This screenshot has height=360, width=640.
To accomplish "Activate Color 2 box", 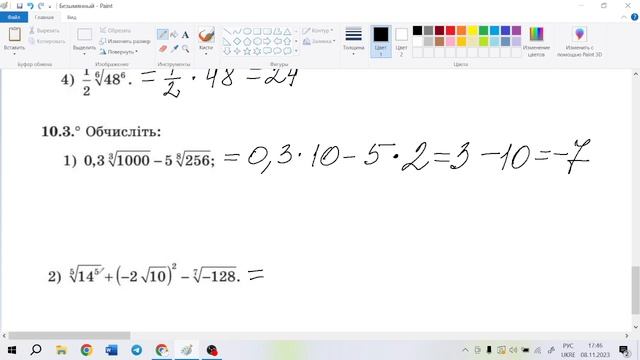I will [402, 41].
